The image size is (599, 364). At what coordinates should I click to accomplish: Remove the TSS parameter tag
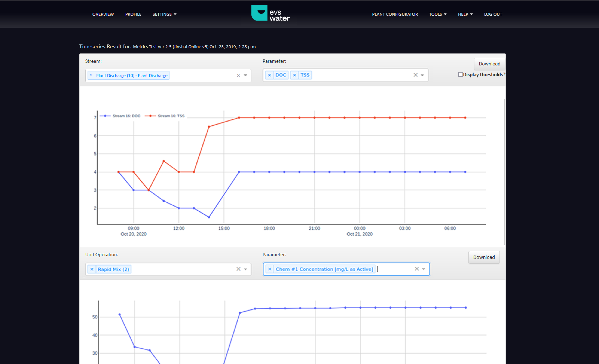294,75
